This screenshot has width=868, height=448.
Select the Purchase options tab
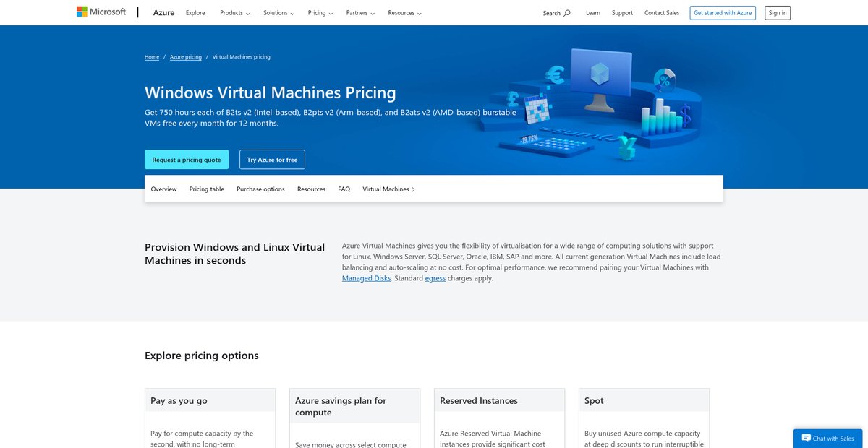click(x=260, y=189)
